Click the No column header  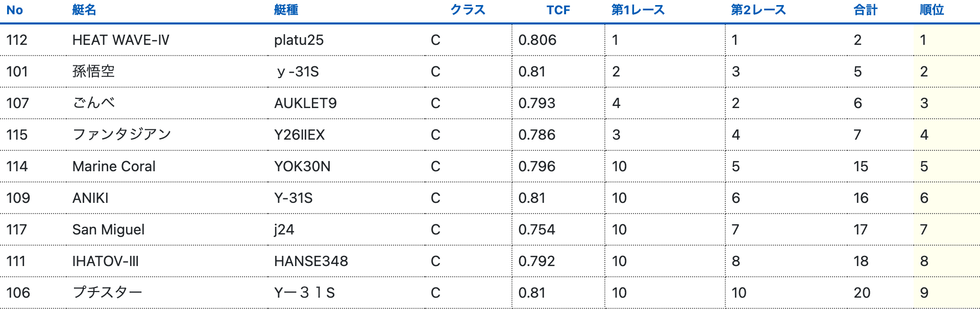coord(15,10)
